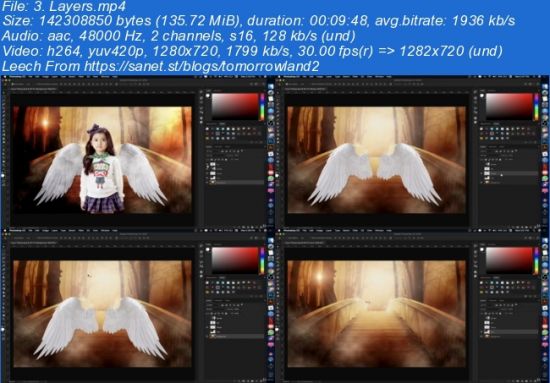
Task: Select the highlighted layer row in the top-right frame
Action: [509, 173]
